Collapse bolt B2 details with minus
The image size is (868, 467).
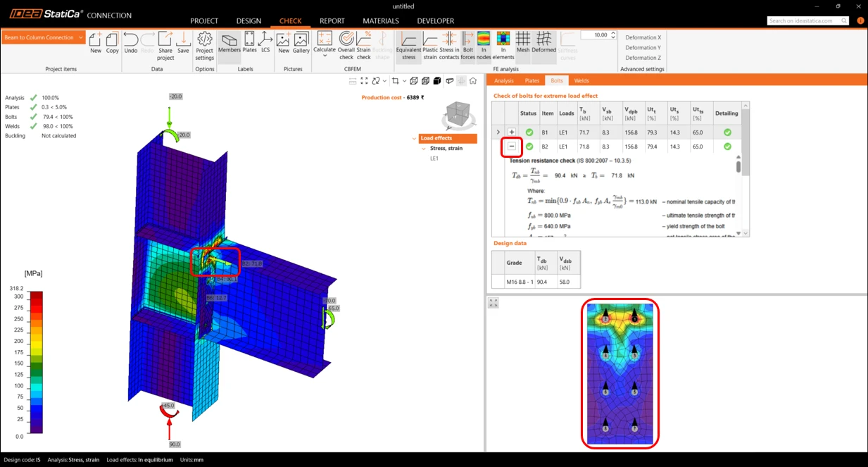pyautogui.click(x=512, y=147)
